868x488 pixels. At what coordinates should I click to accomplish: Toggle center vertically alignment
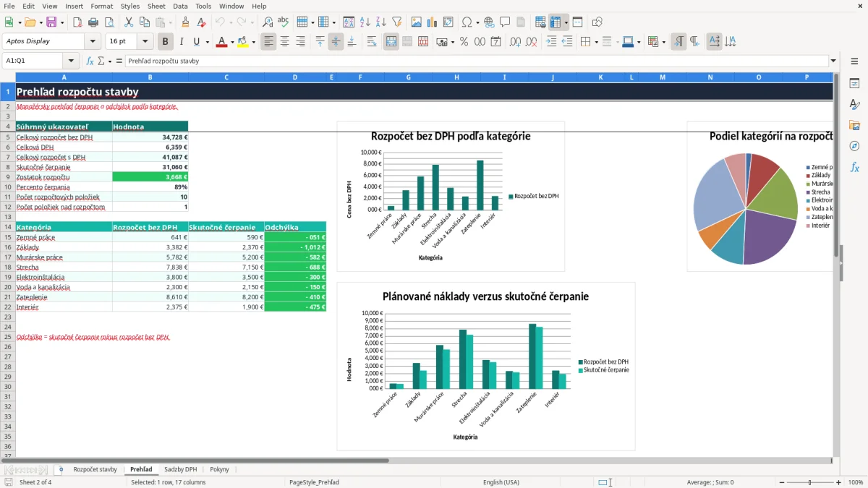[336, 42]
